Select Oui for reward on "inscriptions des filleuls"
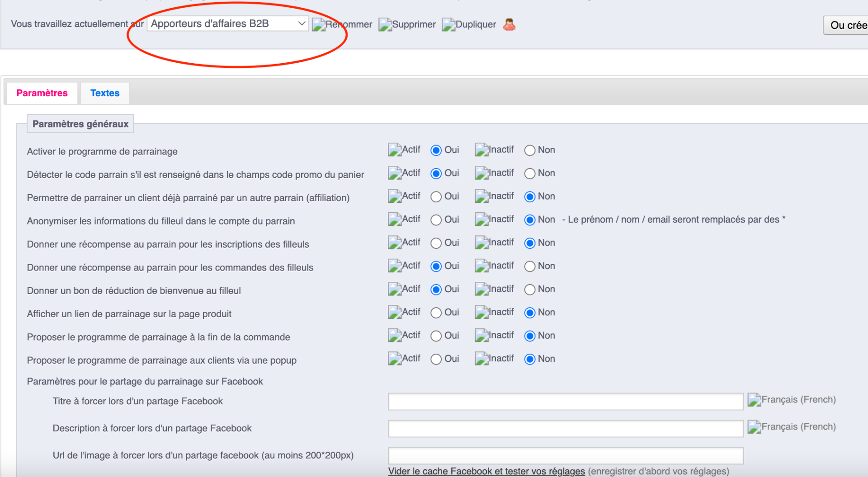This screenshot has width=868, height=477. tap(436, 243)
